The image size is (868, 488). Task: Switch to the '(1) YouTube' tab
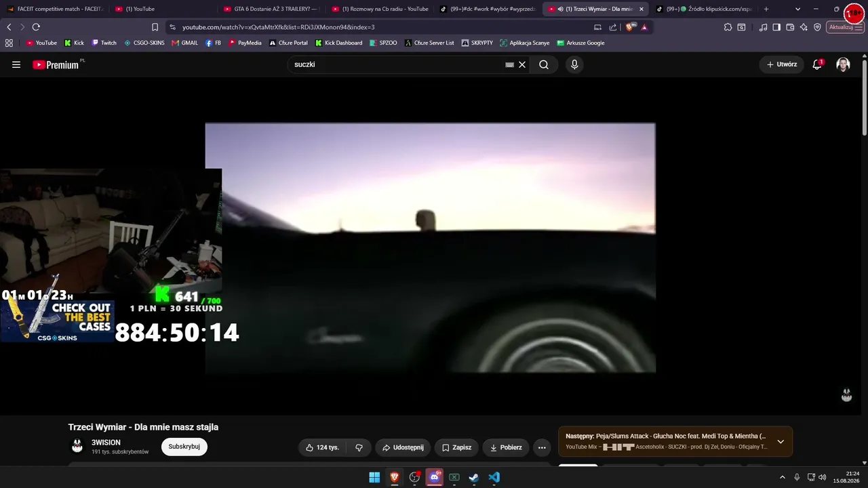[x=163, y=9]
